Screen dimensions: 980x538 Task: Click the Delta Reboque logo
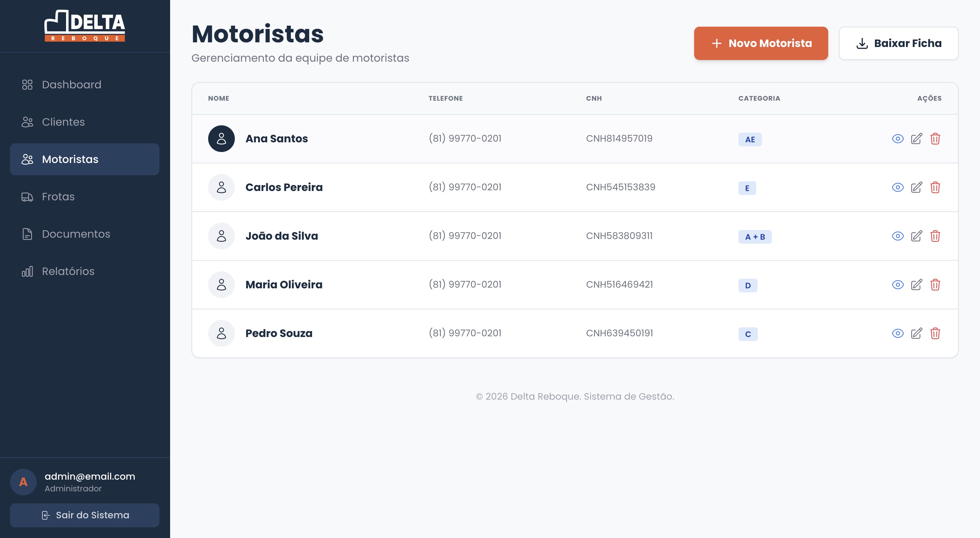click(84, 26)
